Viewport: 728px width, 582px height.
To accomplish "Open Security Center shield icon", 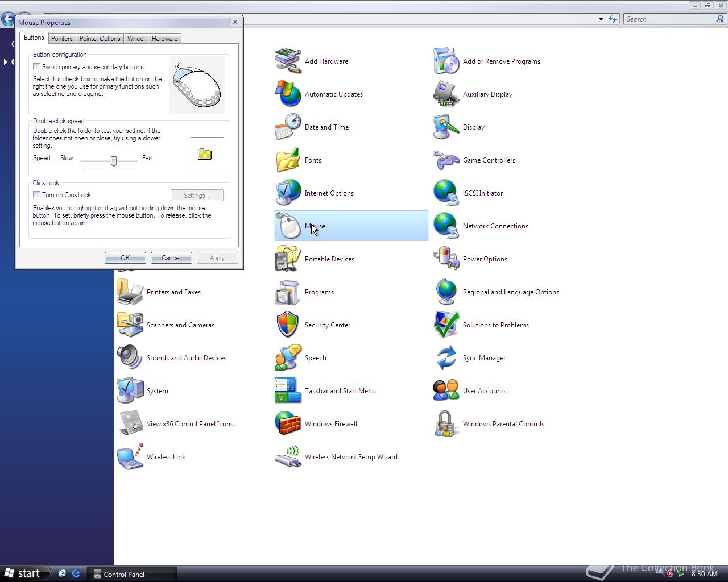I will [288, 325].
